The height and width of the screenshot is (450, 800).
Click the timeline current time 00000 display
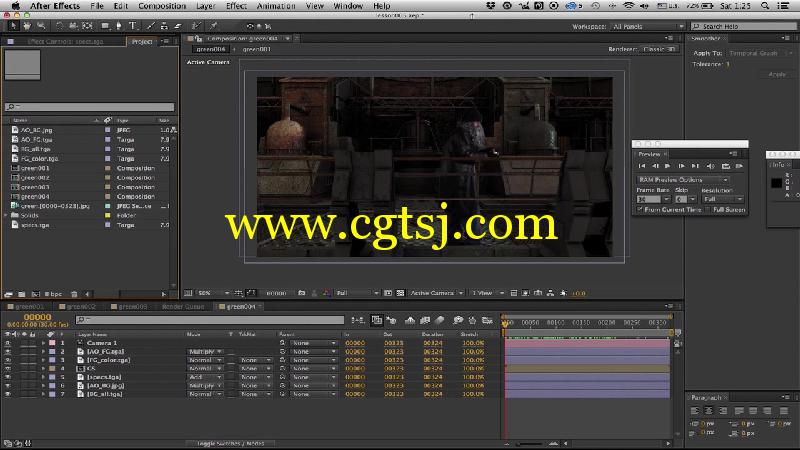click(x=37, y=317)
